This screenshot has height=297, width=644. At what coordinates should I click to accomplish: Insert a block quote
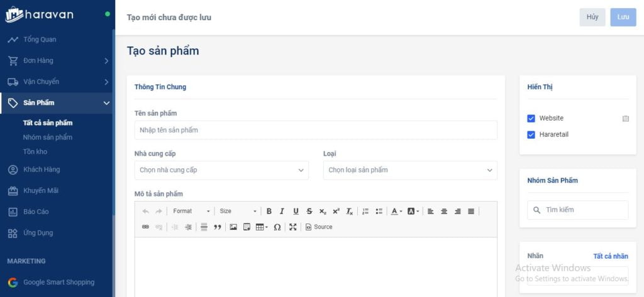218,227
